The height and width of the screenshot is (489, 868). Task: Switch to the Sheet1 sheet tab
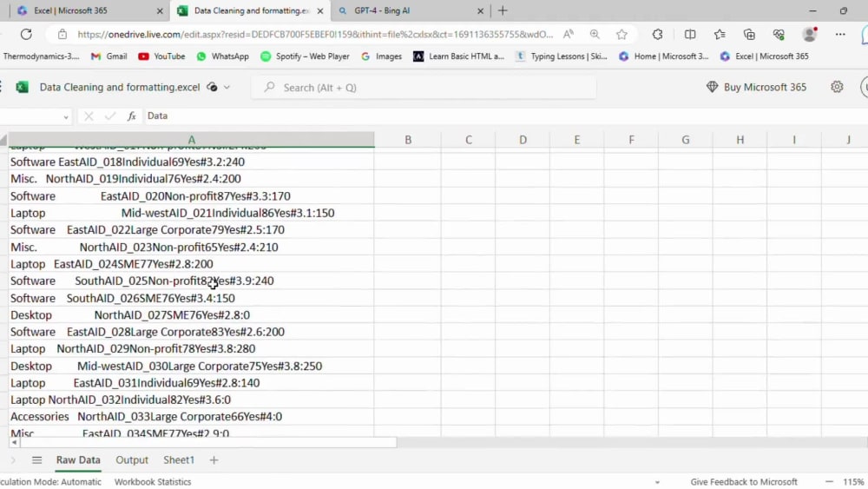tap(179, 460)
